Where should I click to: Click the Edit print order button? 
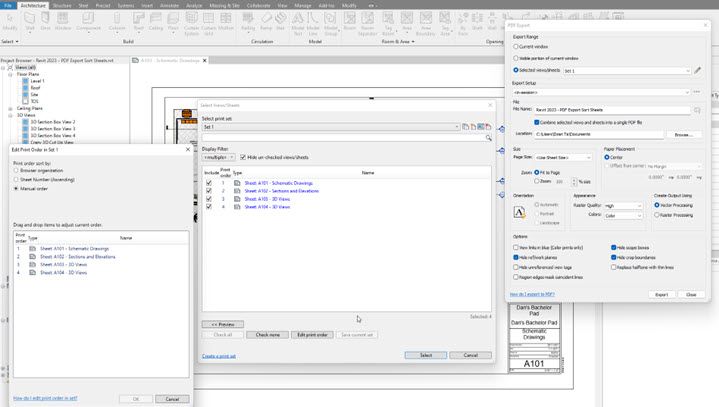click(x=312, y=335)
